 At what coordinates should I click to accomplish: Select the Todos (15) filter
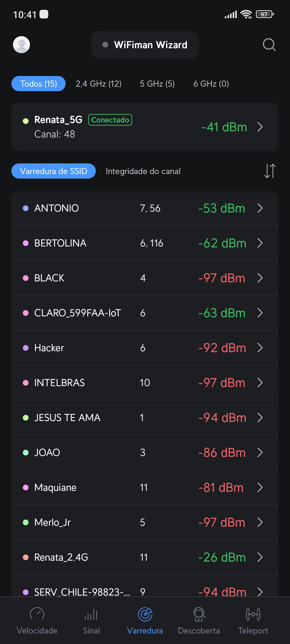tap(39, 84)
